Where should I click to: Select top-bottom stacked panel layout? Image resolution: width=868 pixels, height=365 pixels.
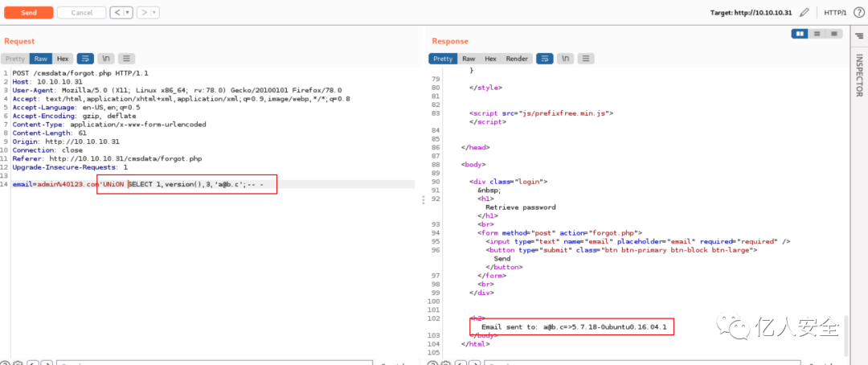click(817, 35)
